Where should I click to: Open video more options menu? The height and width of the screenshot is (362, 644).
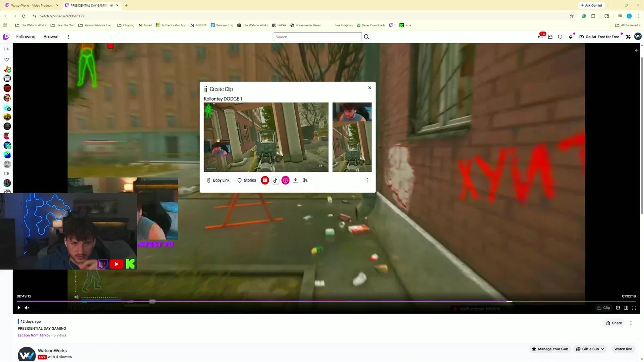[x=631, y=323]
